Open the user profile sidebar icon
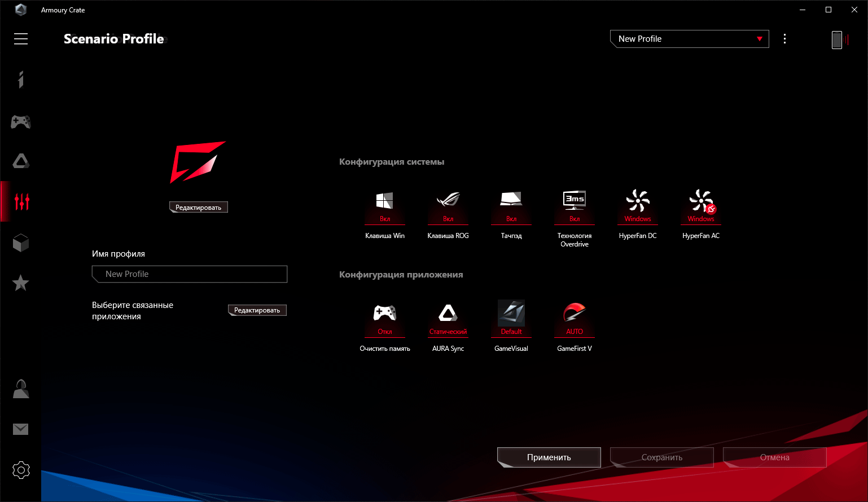This screenshot has width=868, height=502. click(x=21, y=389)
